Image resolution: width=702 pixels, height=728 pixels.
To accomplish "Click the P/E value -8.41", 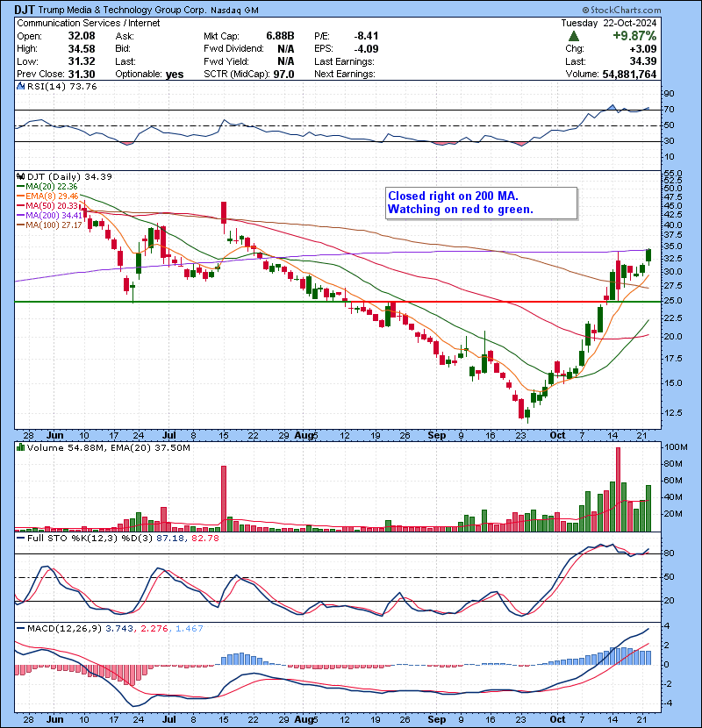I will [x=366, y=36].
